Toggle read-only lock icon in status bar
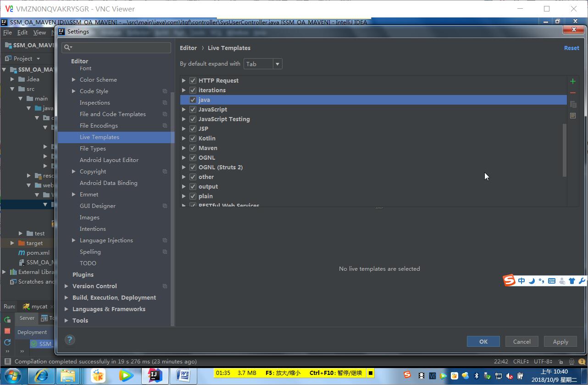This screenshot has height=385, width=588. (x=560, y=362)
